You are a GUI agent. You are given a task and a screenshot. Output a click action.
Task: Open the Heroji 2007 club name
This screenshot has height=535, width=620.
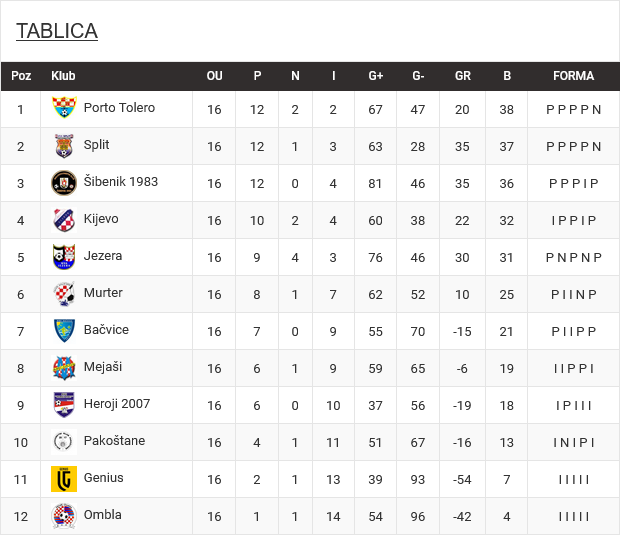[x=117, y=404]
